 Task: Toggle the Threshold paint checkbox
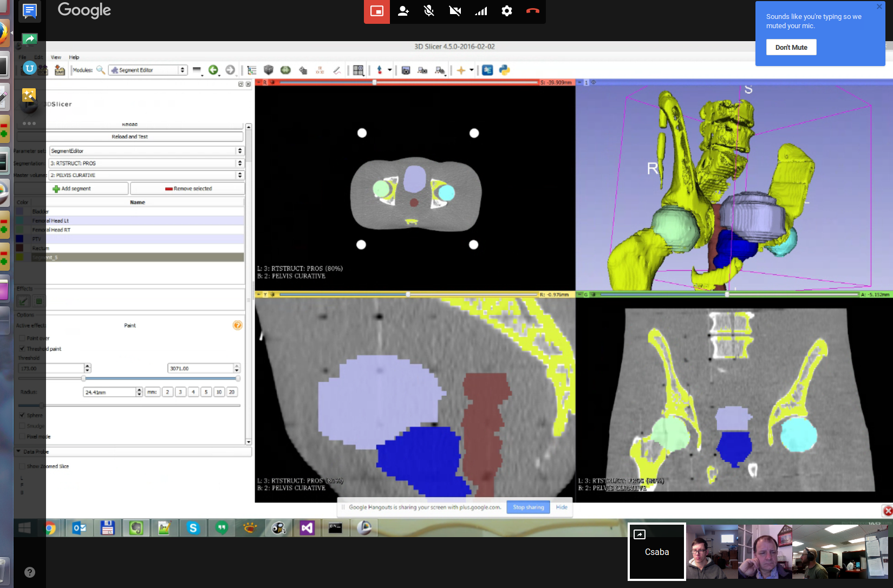click(x=22, y=349)
